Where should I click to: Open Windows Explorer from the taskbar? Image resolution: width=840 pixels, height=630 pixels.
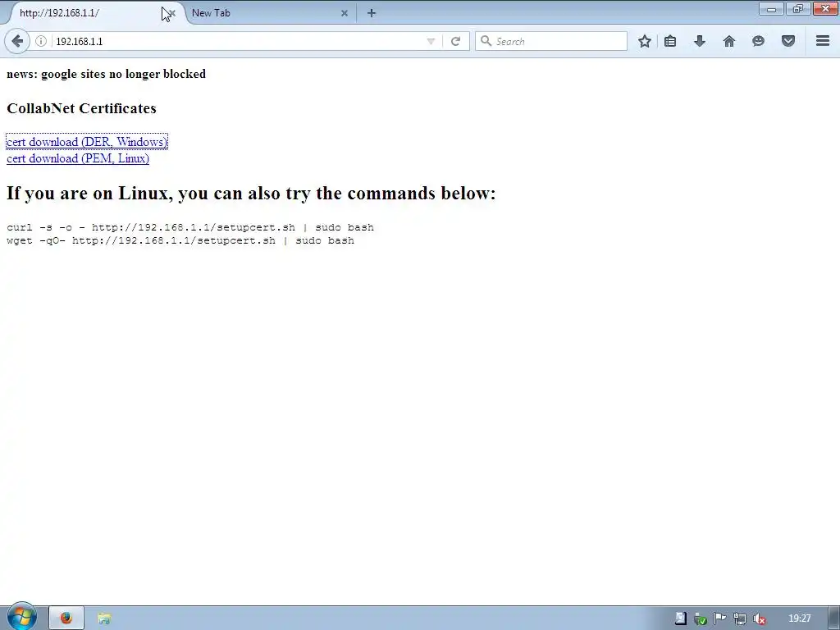[104, 619]
